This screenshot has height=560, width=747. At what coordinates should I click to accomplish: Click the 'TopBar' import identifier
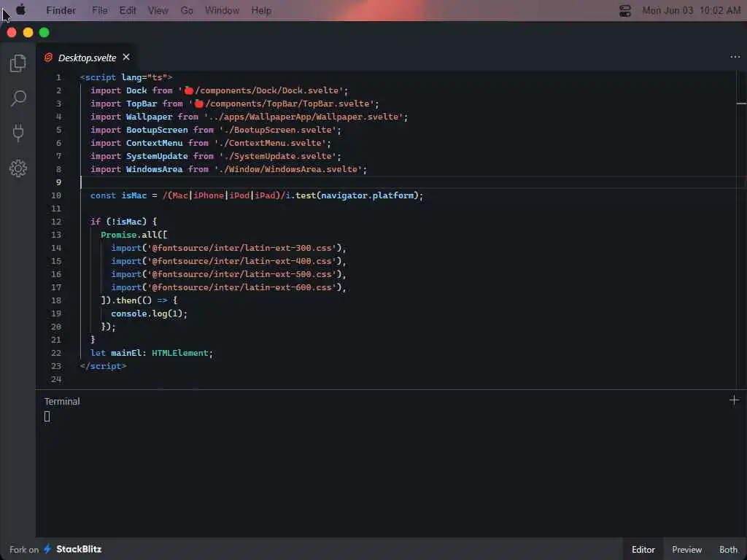click(x=142, y=104)
